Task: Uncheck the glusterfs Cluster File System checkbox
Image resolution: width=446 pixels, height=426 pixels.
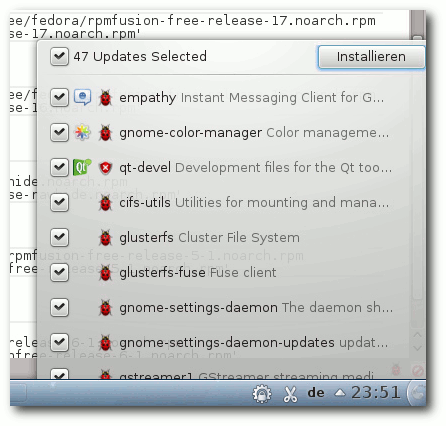Action: pos(59,237)
